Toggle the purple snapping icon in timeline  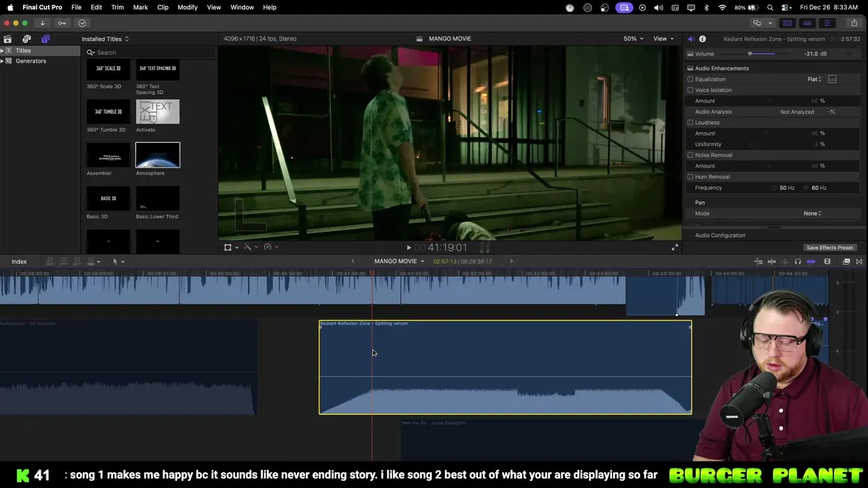(x=811, y=262)
